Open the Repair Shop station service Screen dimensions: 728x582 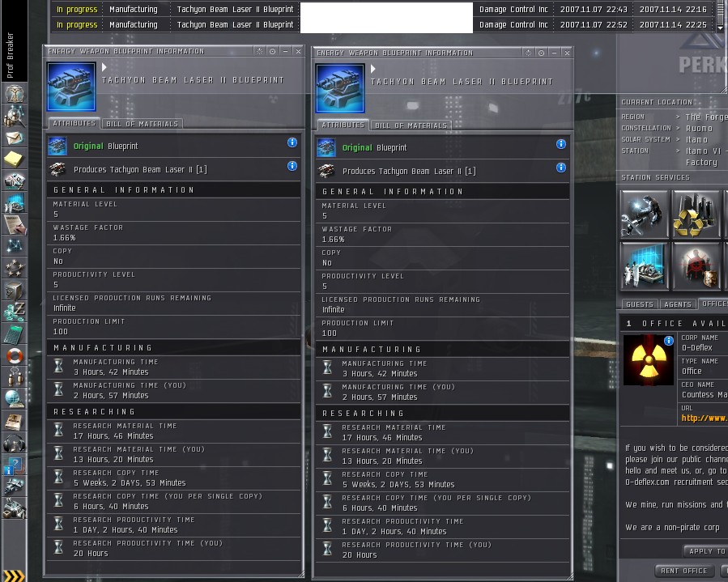coord(645,215)
